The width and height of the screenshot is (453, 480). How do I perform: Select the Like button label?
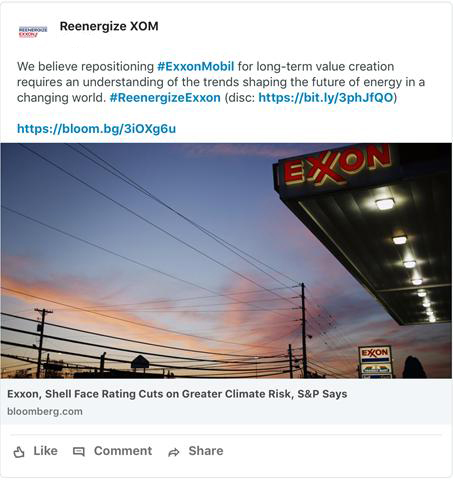(45, 451)
